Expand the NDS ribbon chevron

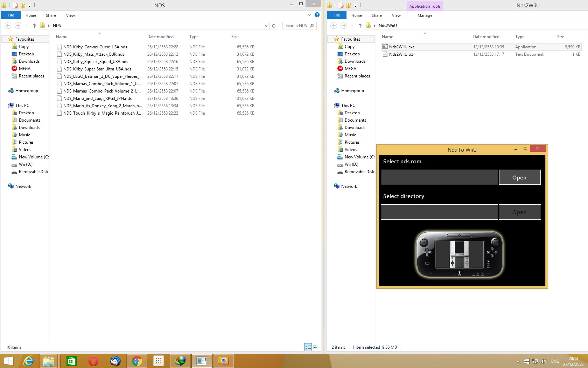(x=309, y=15)
